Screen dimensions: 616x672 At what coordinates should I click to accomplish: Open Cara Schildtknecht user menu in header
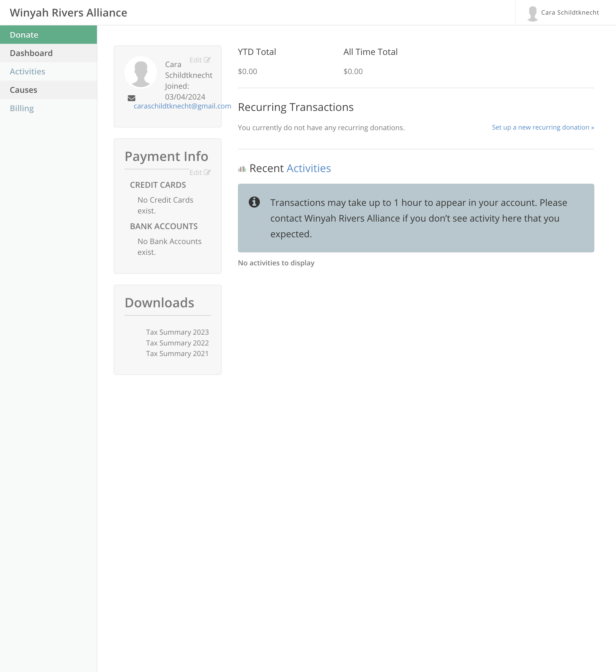[x=565, y=13]
